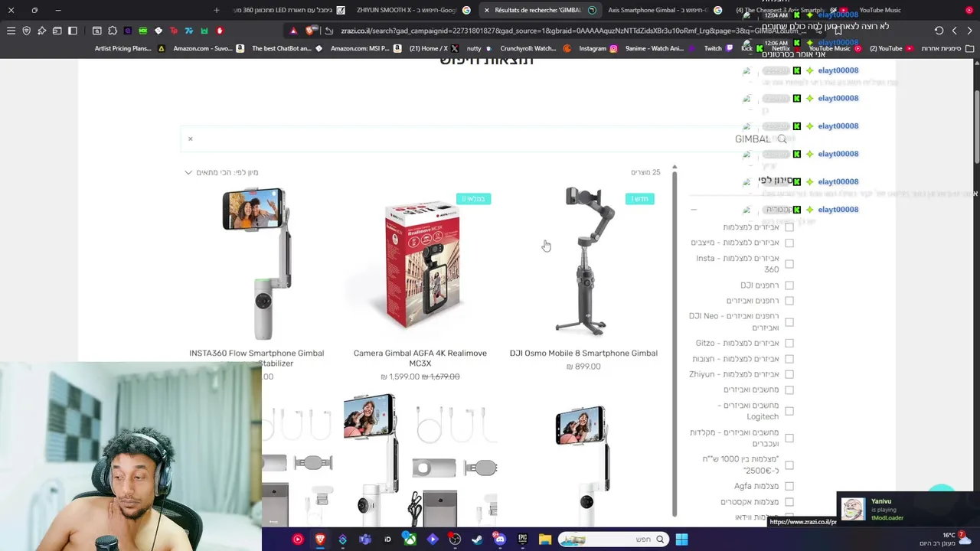
Task: Open the Instagram bookmark
Action: [598, 48]
